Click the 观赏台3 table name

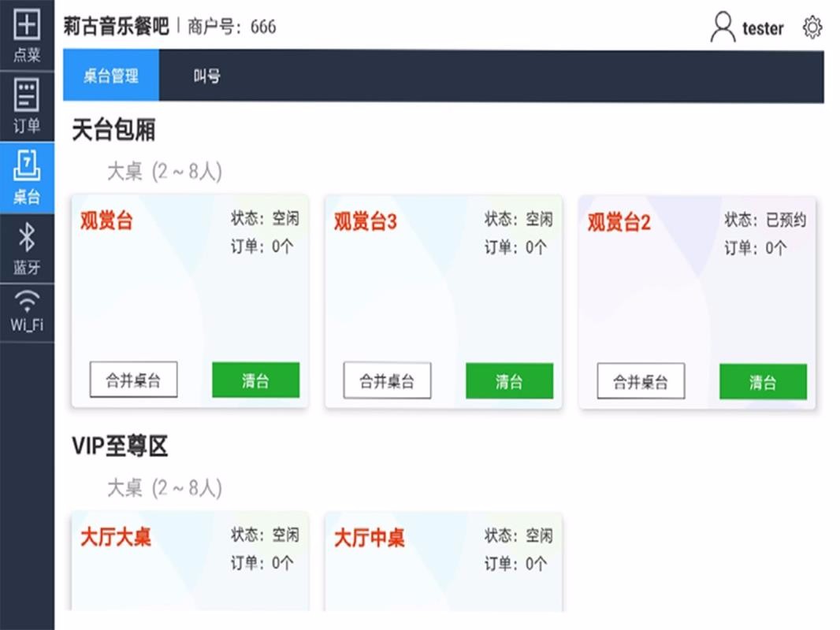pyautogui.click(x=366, y=222)
